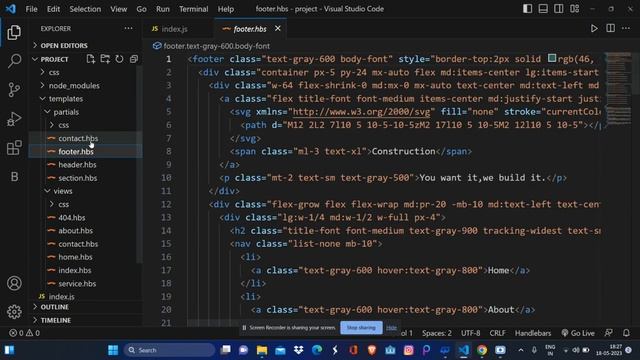This screenshot has width=640, height=360.
Task: Open notifications bell in status bar
Action: 626,333
